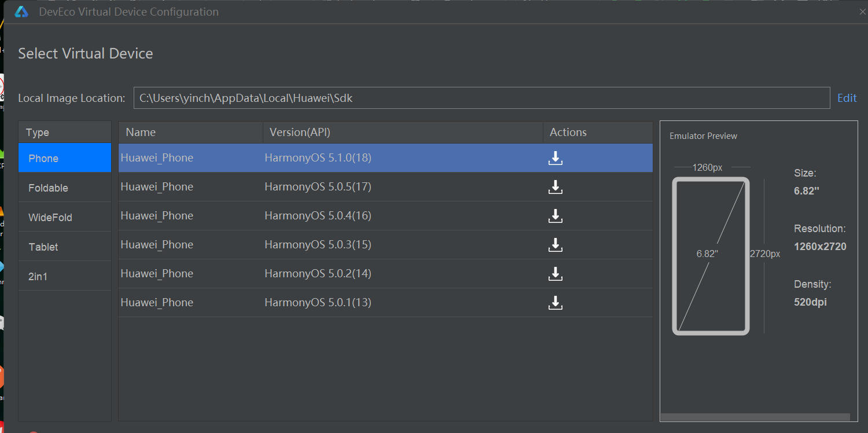868x433 pixels.
Task: Click the Version(API) column header
Action: tap(403, 132)
